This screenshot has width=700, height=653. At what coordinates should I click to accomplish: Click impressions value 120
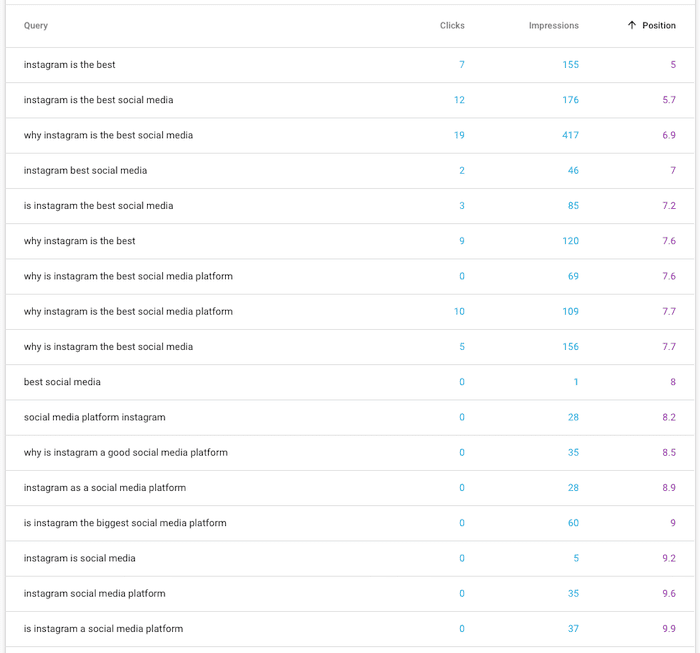(570, 241)
